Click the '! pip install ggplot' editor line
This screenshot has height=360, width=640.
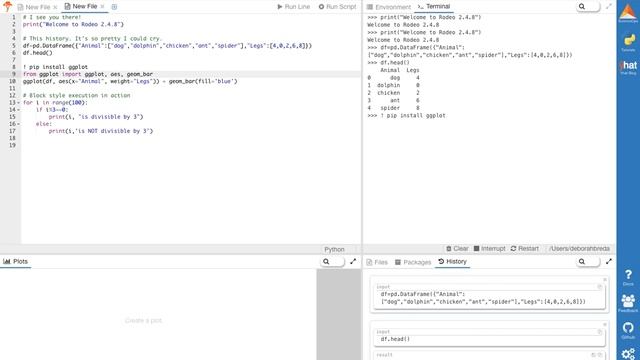coord(55,67)
